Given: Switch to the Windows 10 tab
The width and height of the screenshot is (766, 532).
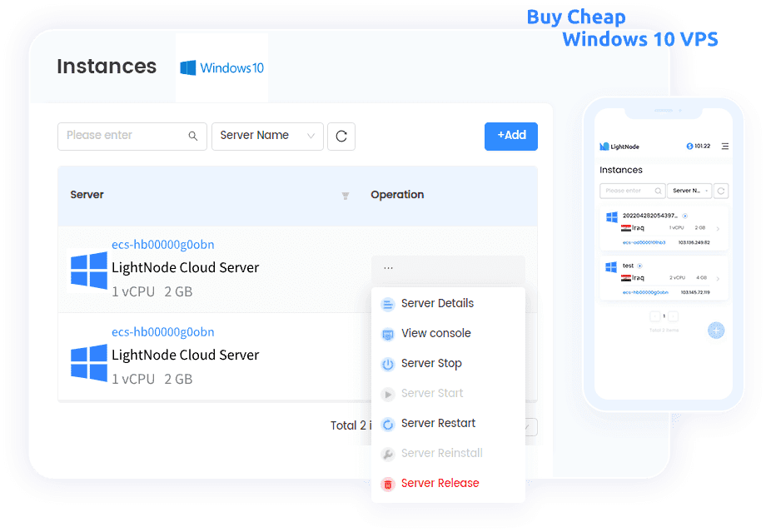Looking at the screenshot, I should 221,67.
